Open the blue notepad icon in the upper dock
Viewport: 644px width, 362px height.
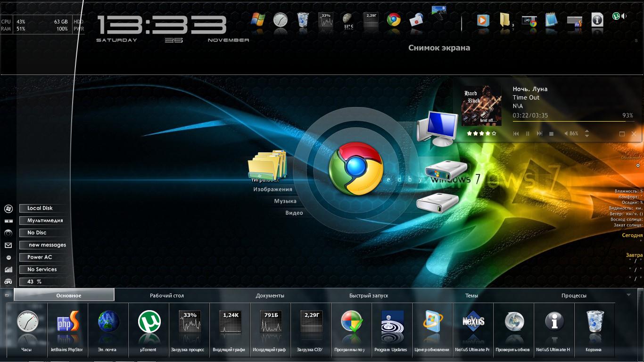point(551,20)
